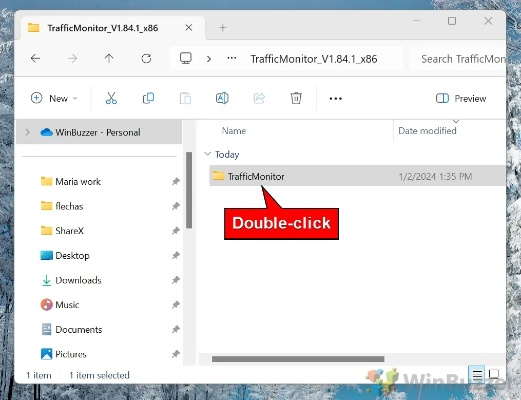Click the pin icon beside Documents
Image resolution: width=521 pixels, height=400 pixels.
point(176,330)
